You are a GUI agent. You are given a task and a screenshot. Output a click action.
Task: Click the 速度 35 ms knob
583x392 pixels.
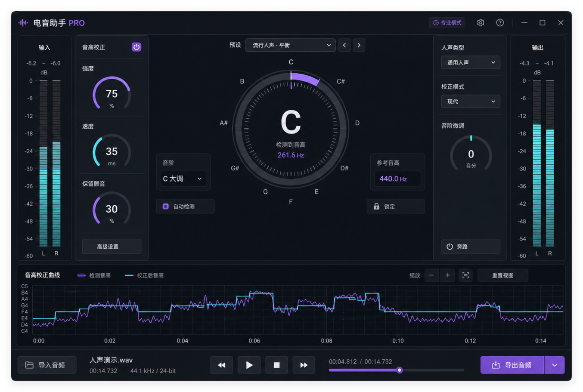click(112, 152)
